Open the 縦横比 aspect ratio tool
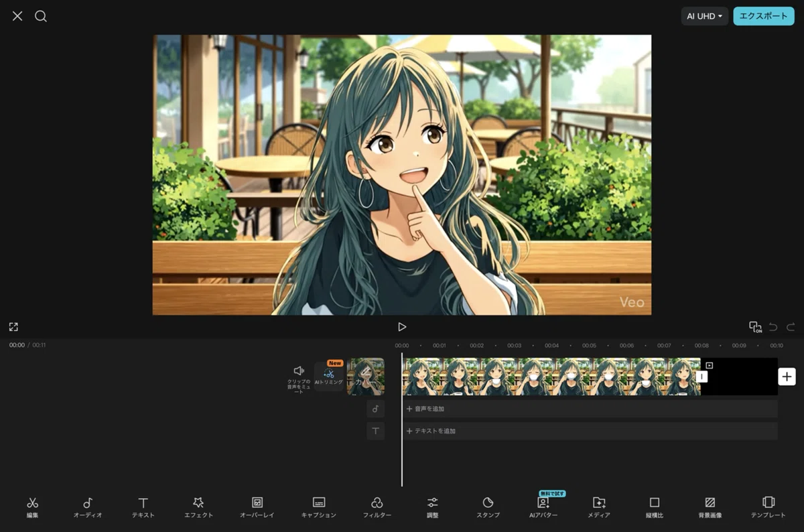 tap(655, 508)
